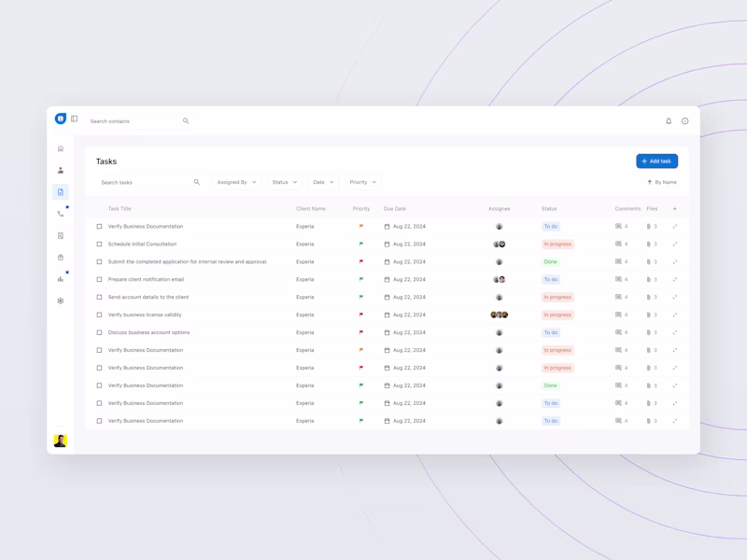The height and width of the screenshot is (560, 747).
Task: Click the search contacts magnifier icon
Action: 186,121
